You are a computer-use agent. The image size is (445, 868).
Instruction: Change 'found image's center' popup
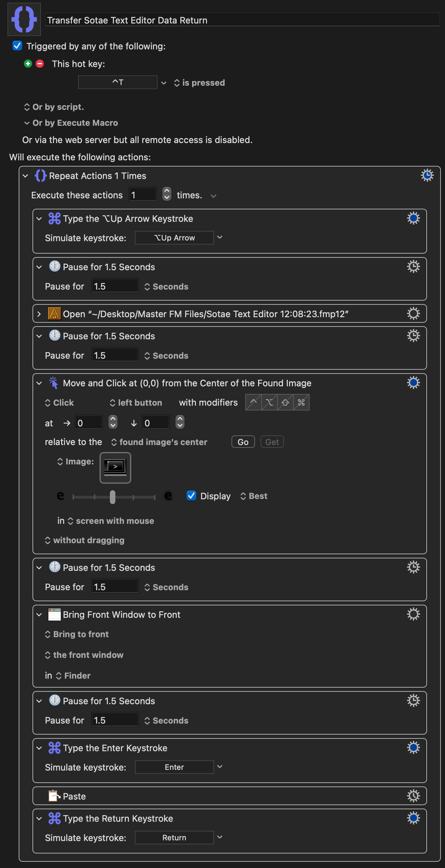point(159,442)
